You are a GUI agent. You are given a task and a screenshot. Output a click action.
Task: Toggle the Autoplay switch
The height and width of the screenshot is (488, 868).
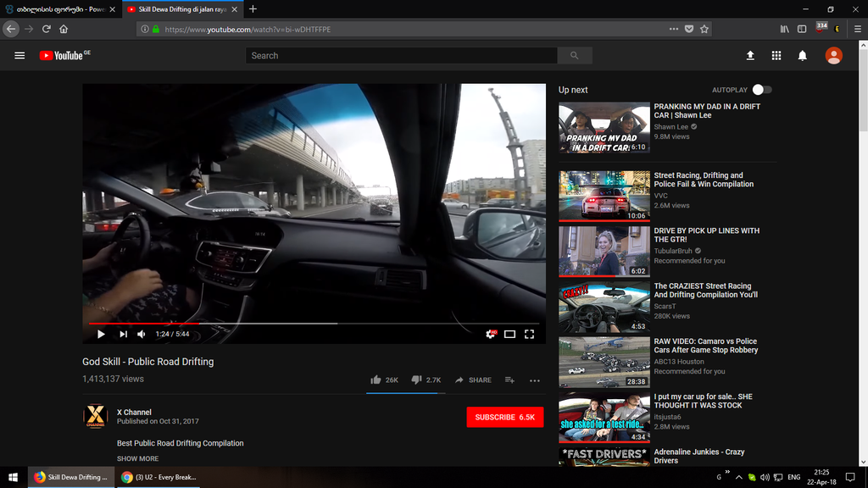click(x=762, y=90)
